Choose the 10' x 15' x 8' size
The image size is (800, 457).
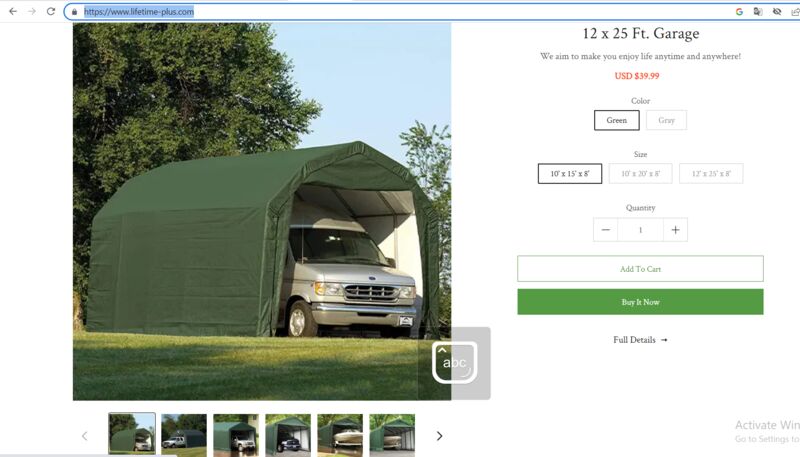570,173
